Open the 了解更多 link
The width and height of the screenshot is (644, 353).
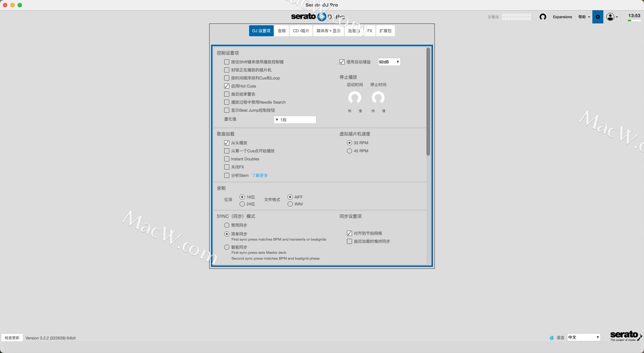pyautogui.click(x=260, y=175)
